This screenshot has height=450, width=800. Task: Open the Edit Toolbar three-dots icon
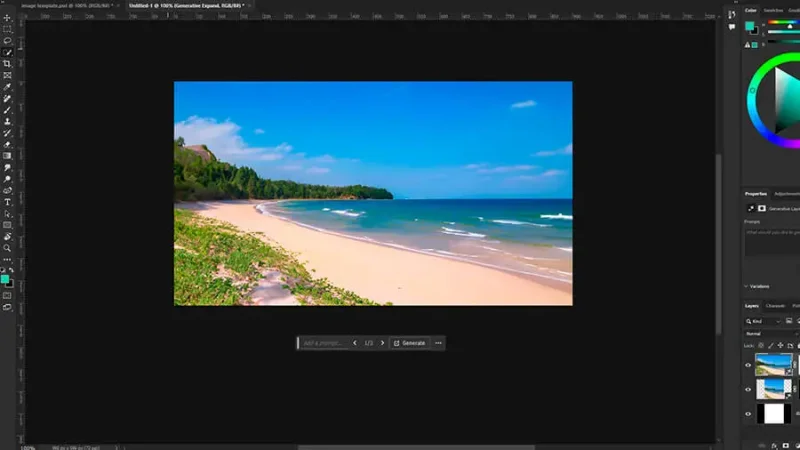click(7, 260)
